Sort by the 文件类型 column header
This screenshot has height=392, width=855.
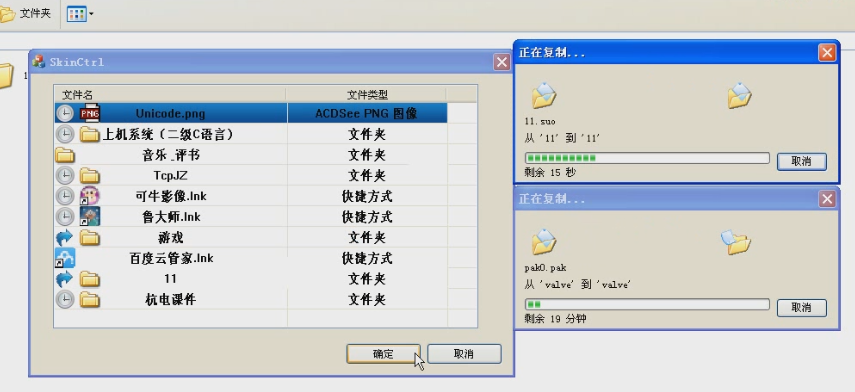[x=366, y=94]
